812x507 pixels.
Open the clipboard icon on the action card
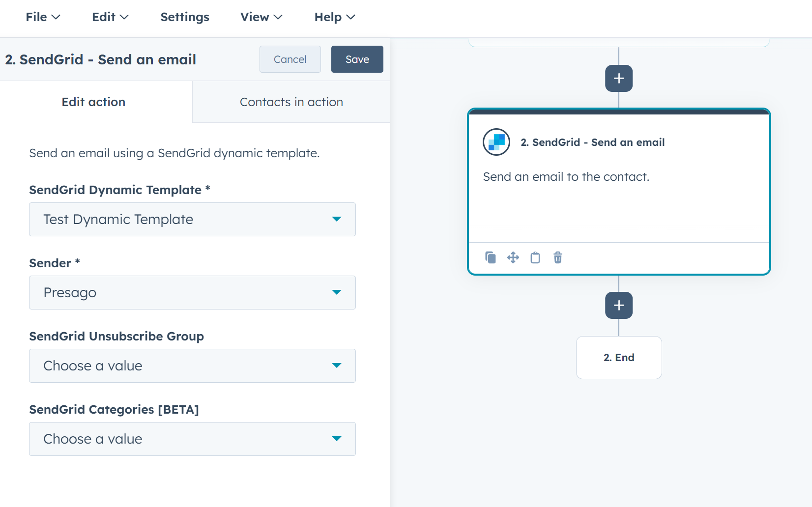[x=535, y=257]
